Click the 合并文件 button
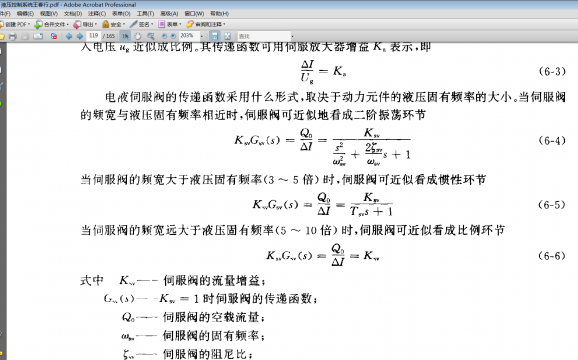 [x=51, y=24]
